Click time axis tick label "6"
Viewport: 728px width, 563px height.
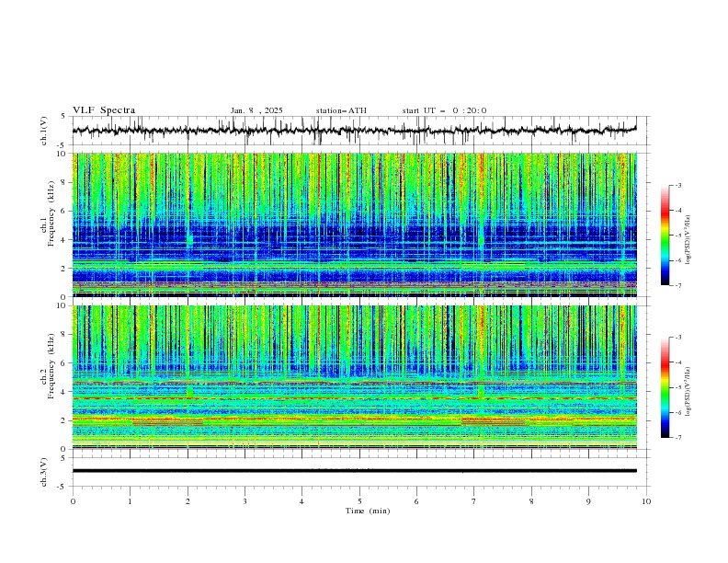(416, 501)
